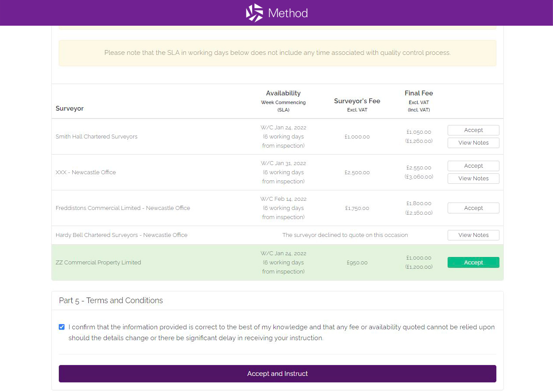Untick the information confirmation checkbox
Image resolution: width=553 pixels, height=392 pixels.
[62, 327]
